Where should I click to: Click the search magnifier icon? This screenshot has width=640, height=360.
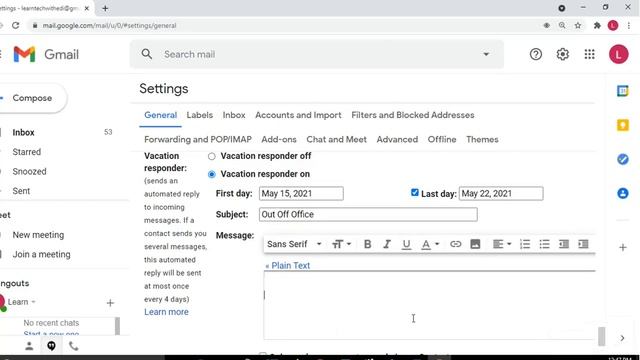pyautogui.click(x=147, y=54)
